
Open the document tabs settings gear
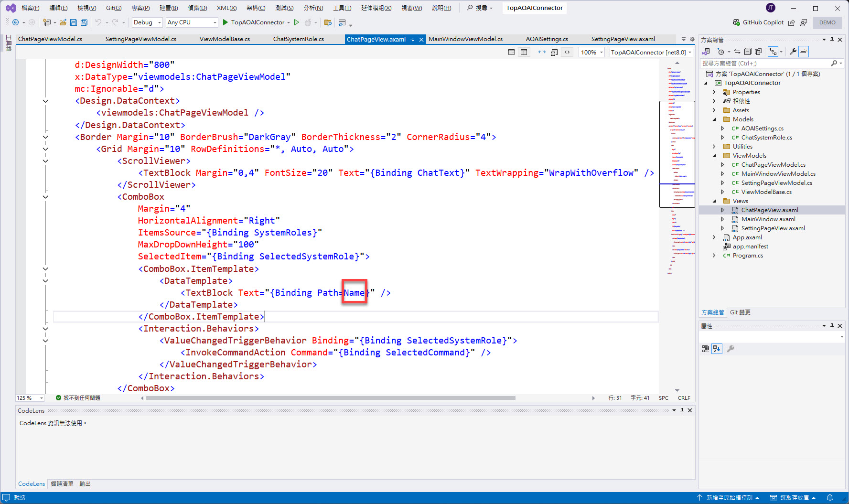click(x=692, y=39)
